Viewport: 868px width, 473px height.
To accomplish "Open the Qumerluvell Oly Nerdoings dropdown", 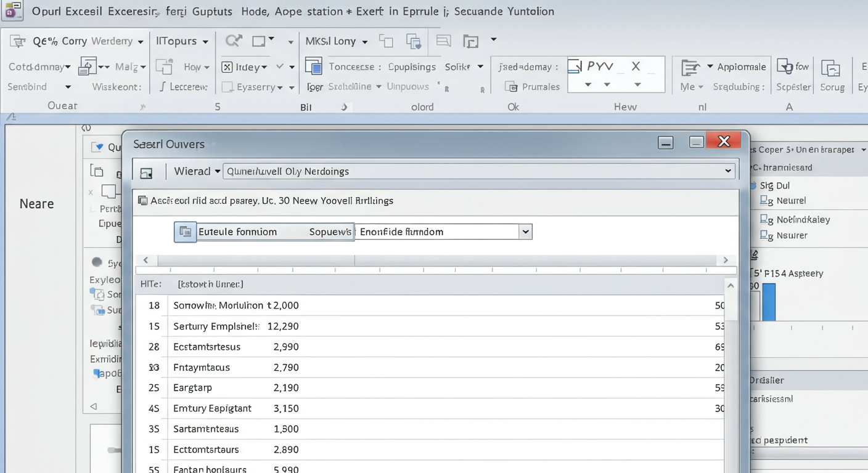I will (727, 171).
